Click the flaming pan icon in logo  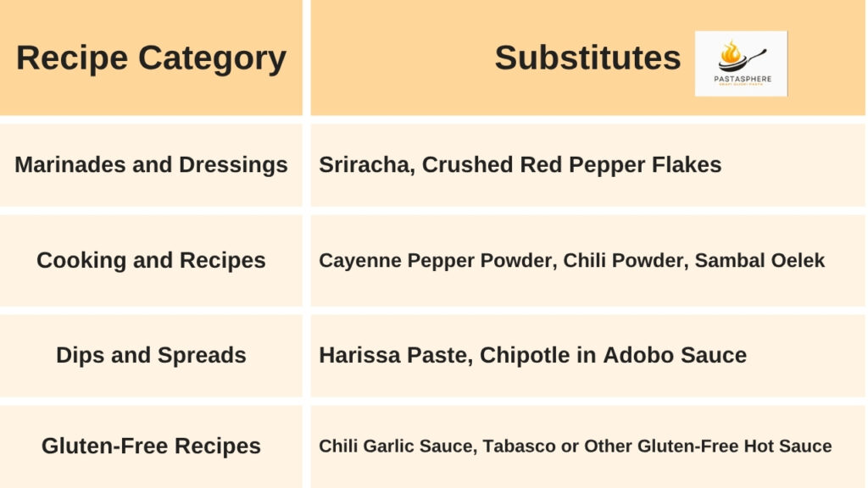point(741,56)
